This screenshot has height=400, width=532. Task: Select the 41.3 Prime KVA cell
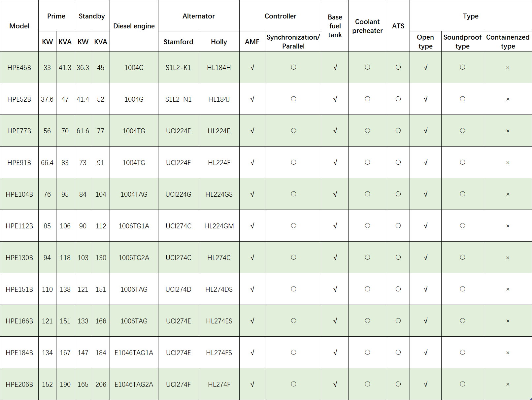coord(65,67)
